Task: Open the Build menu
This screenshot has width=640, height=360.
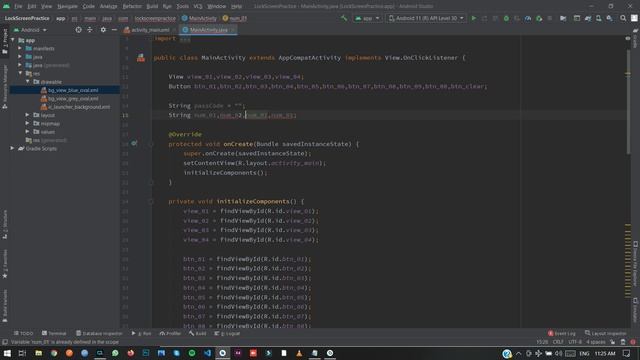Action: [x=152, y=6]
